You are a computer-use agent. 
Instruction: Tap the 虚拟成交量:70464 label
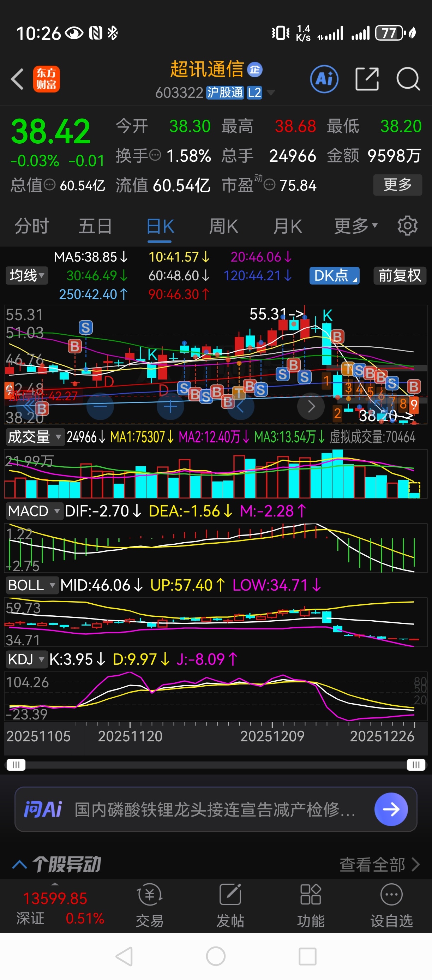[x=372, y=437]
